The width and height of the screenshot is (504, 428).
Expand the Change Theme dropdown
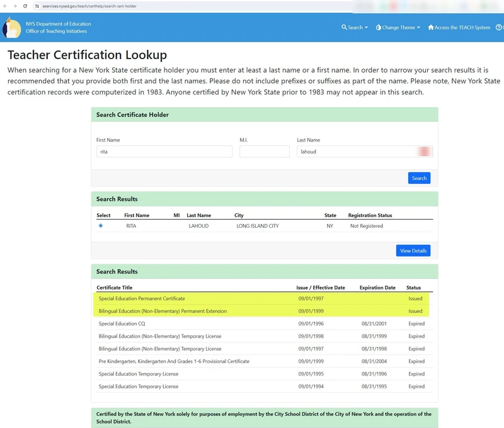point(398,28)
